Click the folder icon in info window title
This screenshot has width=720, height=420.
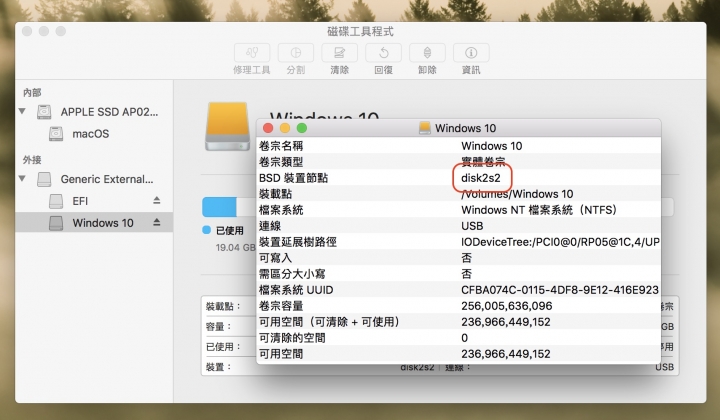[425, 128]
